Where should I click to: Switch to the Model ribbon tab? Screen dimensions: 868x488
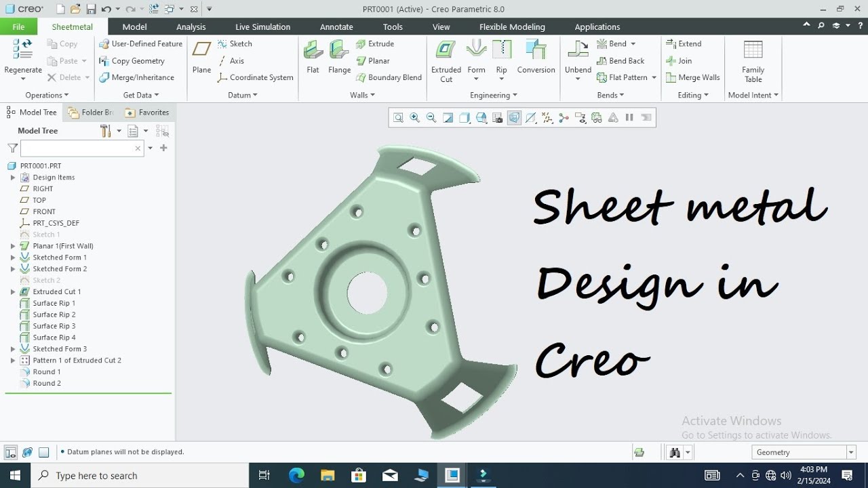click(134, 27)
